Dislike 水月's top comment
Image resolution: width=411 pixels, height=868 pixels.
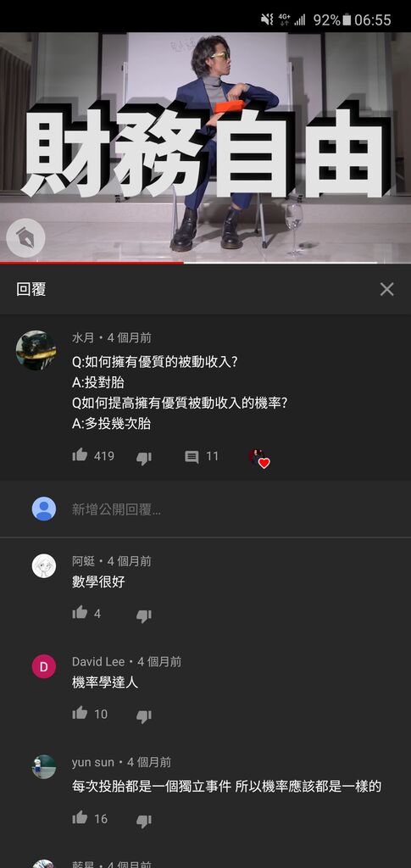(x=144, y=458)
